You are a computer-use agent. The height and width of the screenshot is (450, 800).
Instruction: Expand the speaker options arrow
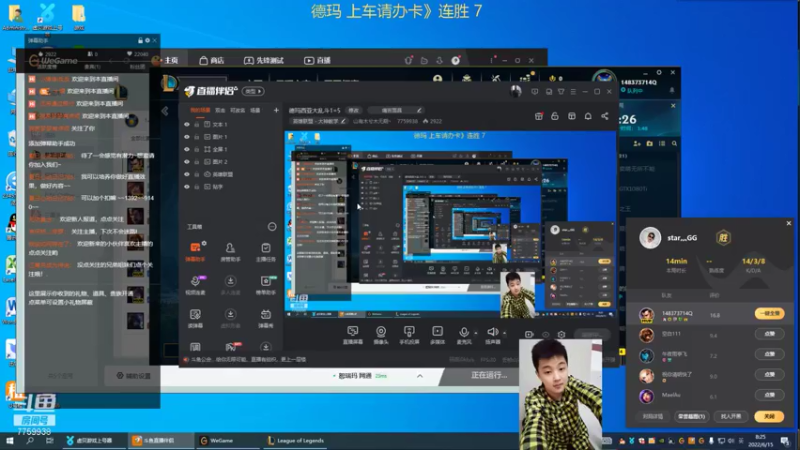click(x=504, y=333)
